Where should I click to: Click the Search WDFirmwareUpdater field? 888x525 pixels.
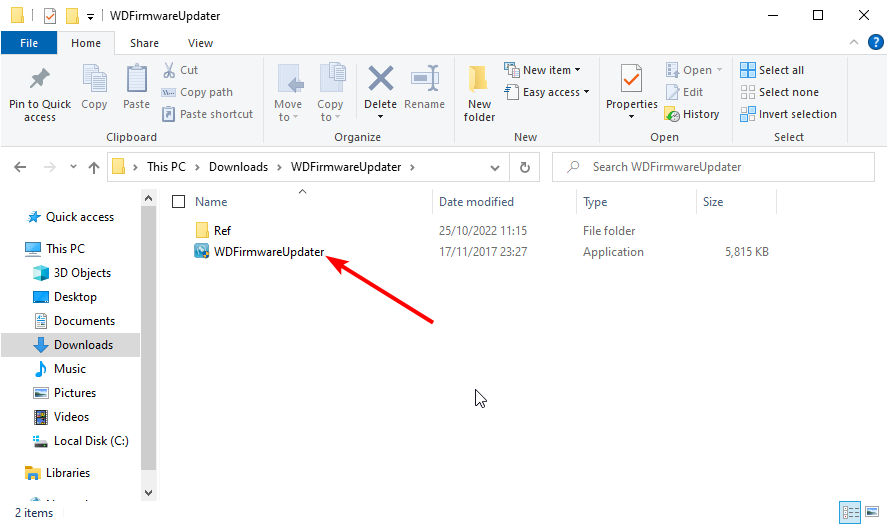coord(714,167)
